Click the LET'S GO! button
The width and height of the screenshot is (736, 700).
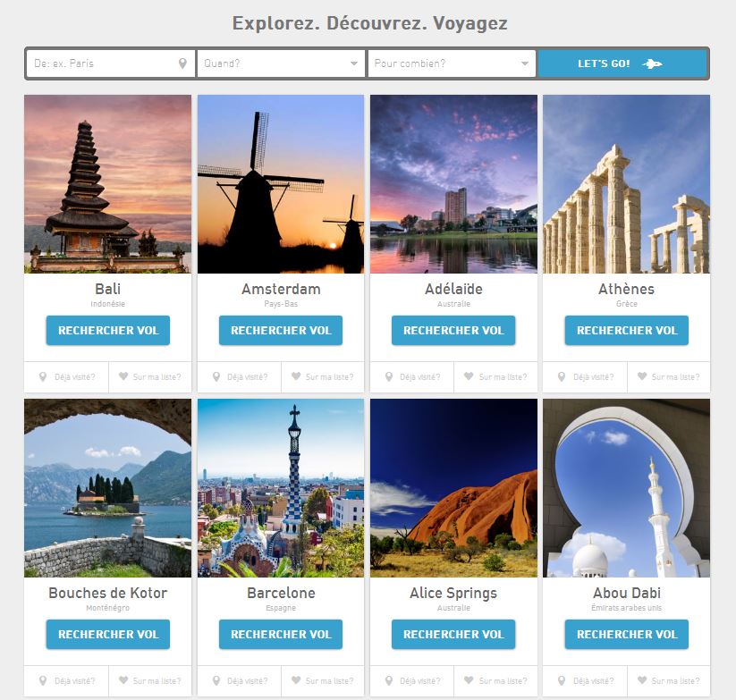pyautogui.click(x=622, y=63)
